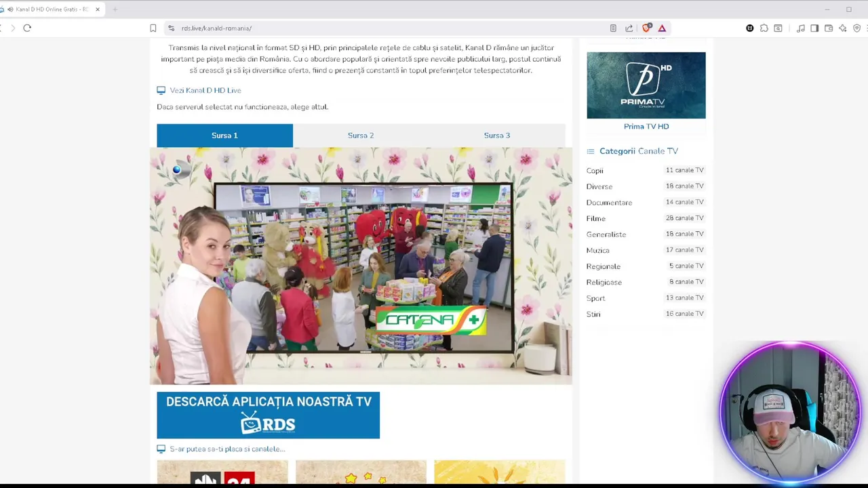Click the list icon beside Categorii Canale TV
868x488 pixels.
point(591,151)
